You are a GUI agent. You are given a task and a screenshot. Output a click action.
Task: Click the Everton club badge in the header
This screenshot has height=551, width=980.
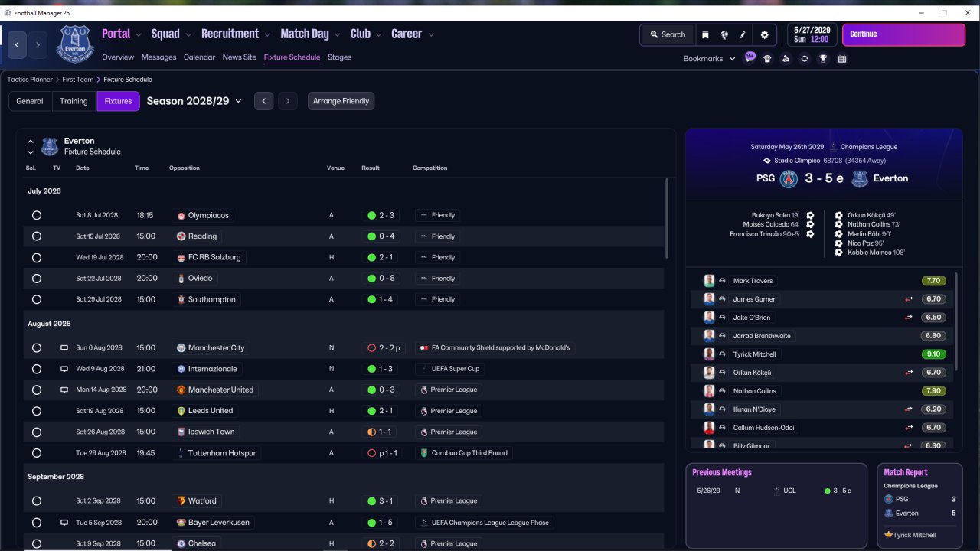click(75, 44)
